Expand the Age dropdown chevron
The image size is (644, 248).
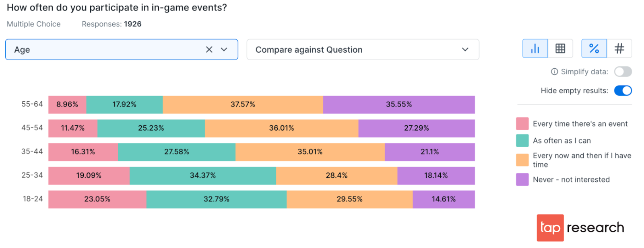point(224,49)
